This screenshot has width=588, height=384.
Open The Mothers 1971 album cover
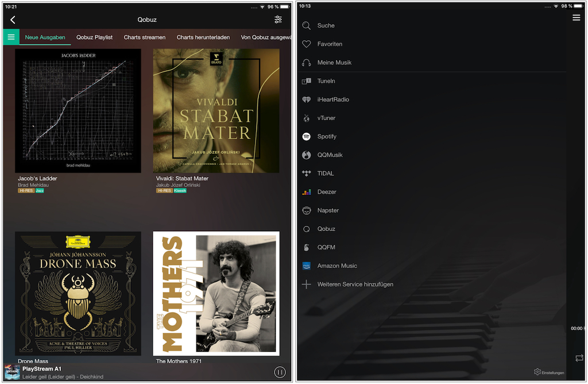pos(216,294)
